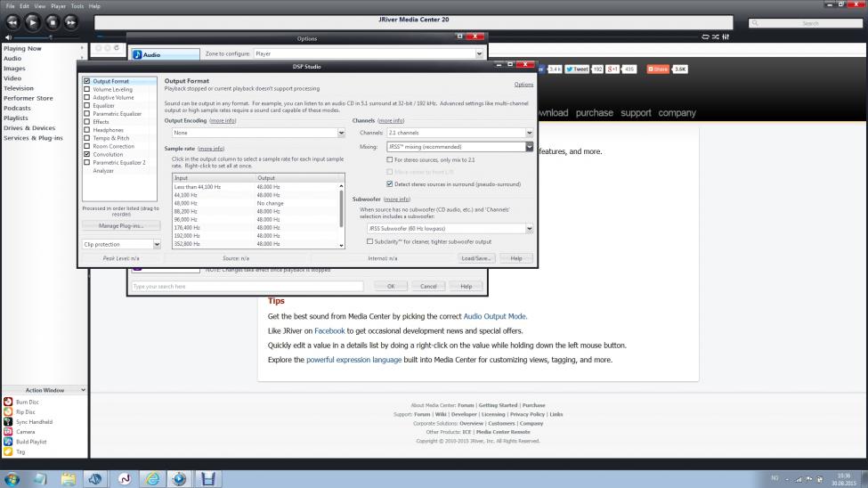The height and width of the screenshot is (488, 868).
Task: Open the Clip protection dropdown
Action: 121,244
